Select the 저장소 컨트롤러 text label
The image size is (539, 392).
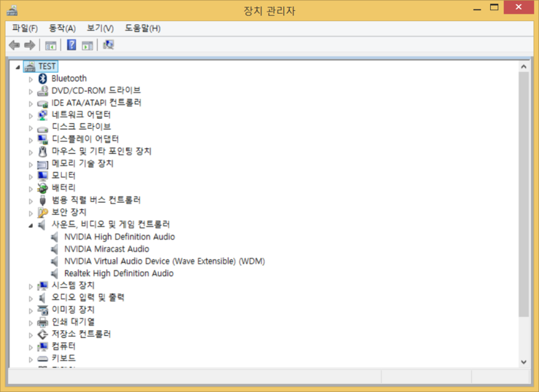coord(81,334)
